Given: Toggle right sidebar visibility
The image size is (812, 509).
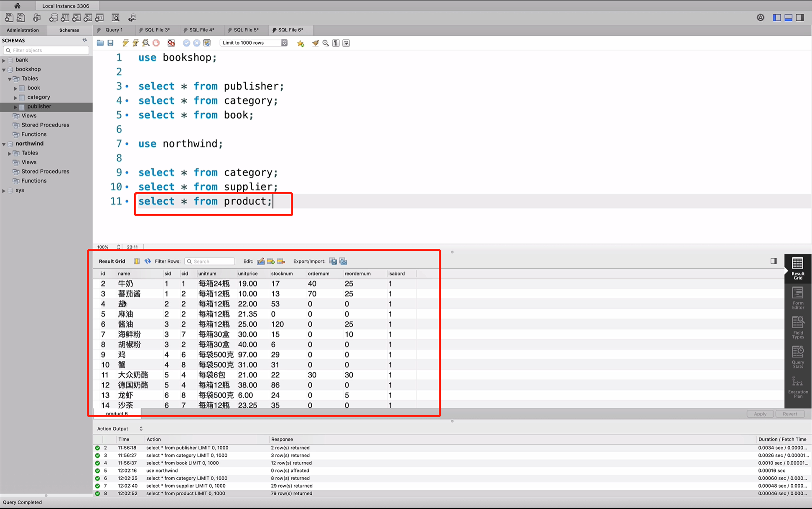Looking at the screenshot, I should pyautogui.click(x=800, y=18).
